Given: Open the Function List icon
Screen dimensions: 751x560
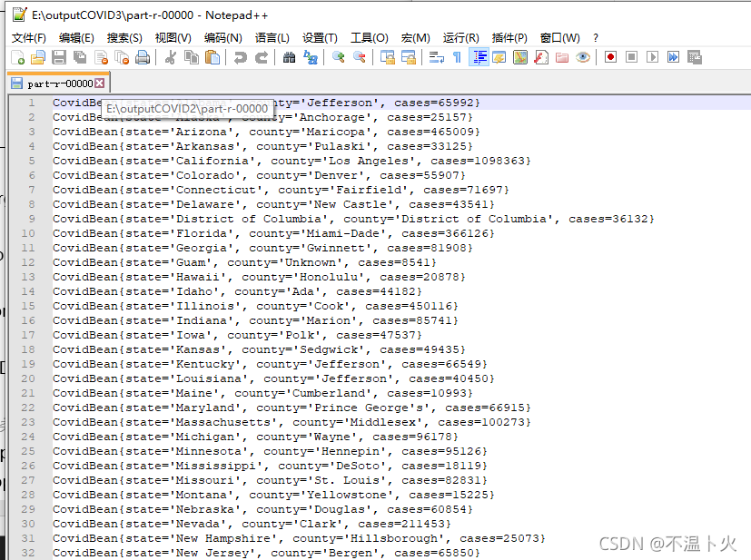Looking at the screenshot, I should click(x=541, y=57).
